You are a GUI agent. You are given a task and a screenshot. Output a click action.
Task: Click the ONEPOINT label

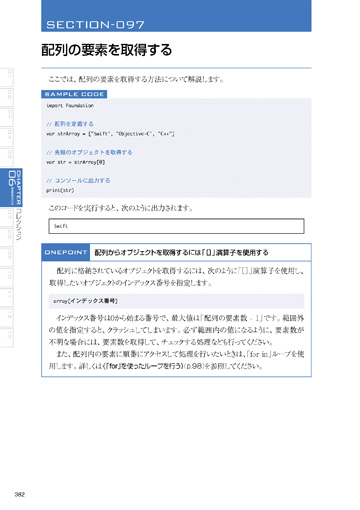click(x=66, y=252)
